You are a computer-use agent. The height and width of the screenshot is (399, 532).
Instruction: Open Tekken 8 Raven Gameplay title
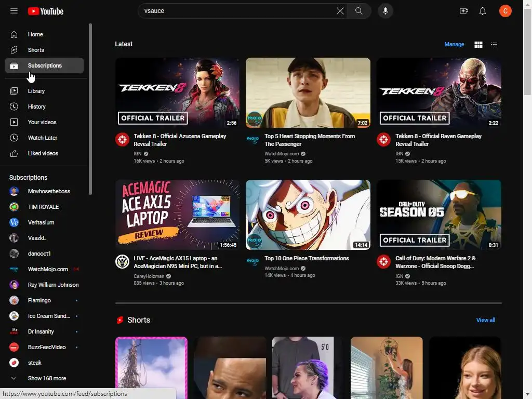coord(438,140)
